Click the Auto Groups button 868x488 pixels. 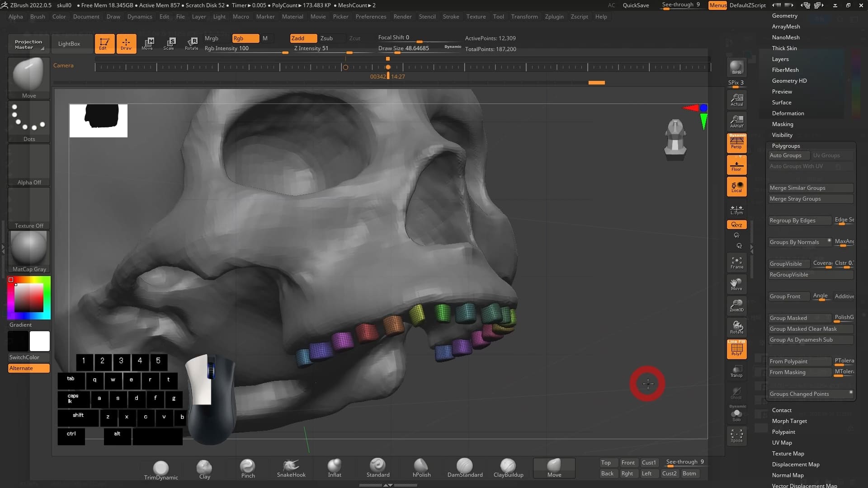pos(786,155)
